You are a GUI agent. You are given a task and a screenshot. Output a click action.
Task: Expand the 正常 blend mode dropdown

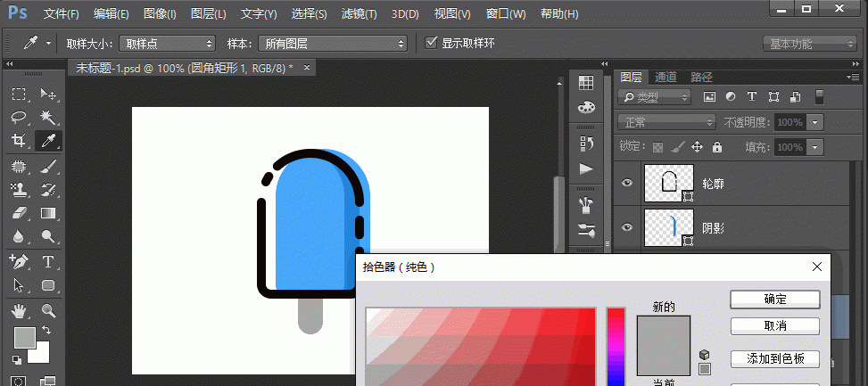(667, 122)
